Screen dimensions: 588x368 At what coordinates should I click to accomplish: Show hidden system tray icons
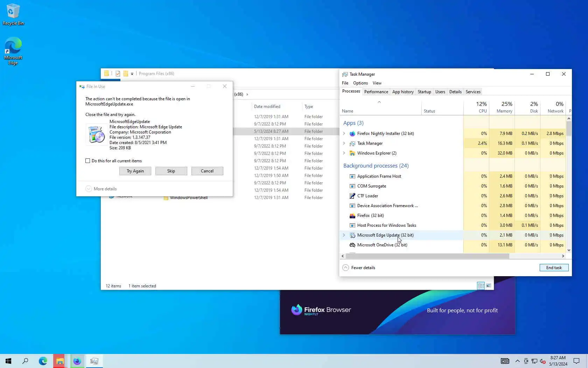pyautogui.click(x=517, y=361)
